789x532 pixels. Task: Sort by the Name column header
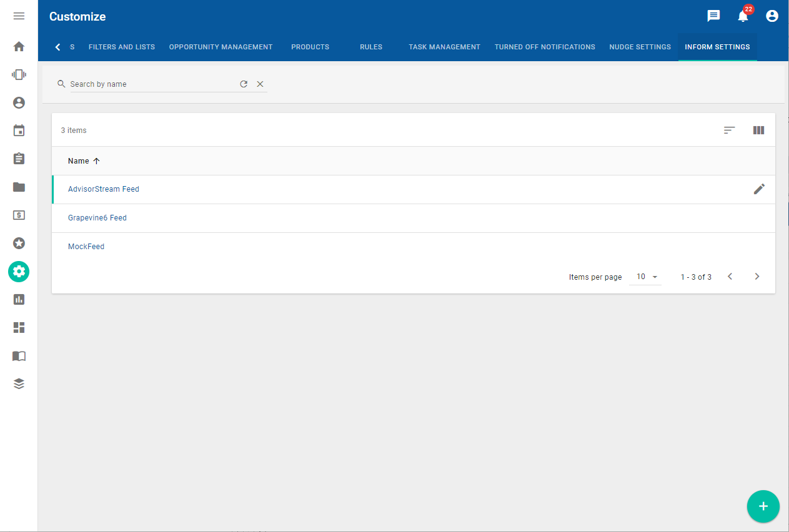click(x=79, y=161)
